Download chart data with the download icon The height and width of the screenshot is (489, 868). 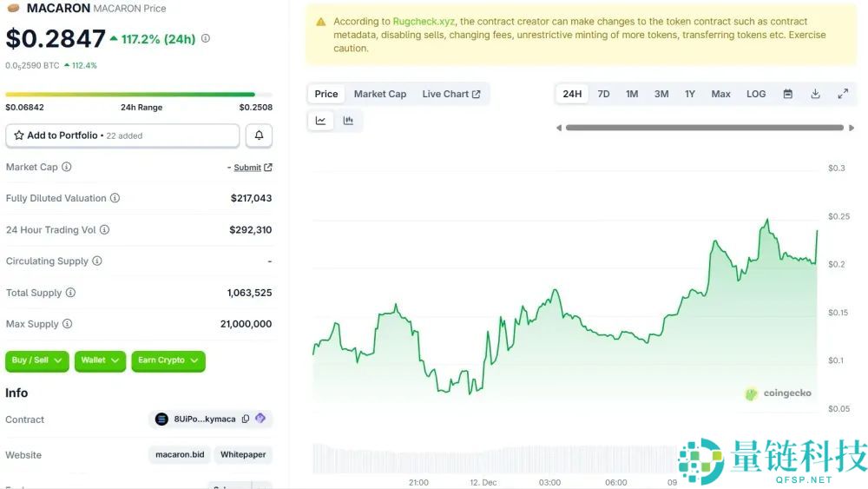tap(816, 94)
